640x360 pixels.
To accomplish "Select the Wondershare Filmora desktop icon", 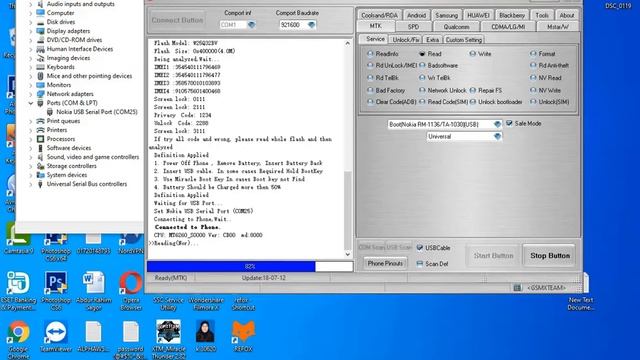I will click(206, 304).
